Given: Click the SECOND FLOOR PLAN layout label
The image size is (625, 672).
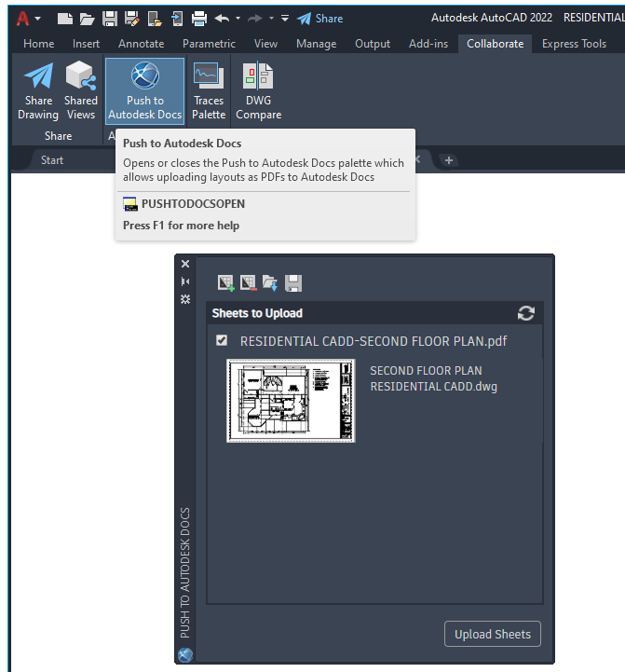Looking at the screenshot, I should pyautogui.click(x=426, y=370).
